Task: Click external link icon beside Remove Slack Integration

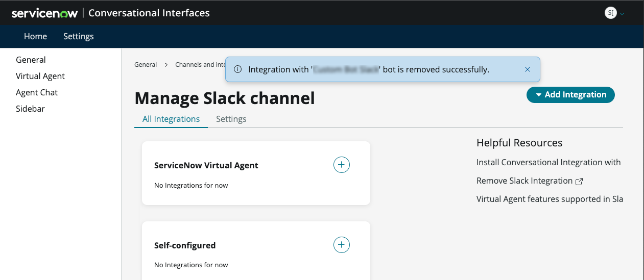Action: [579, 181]
